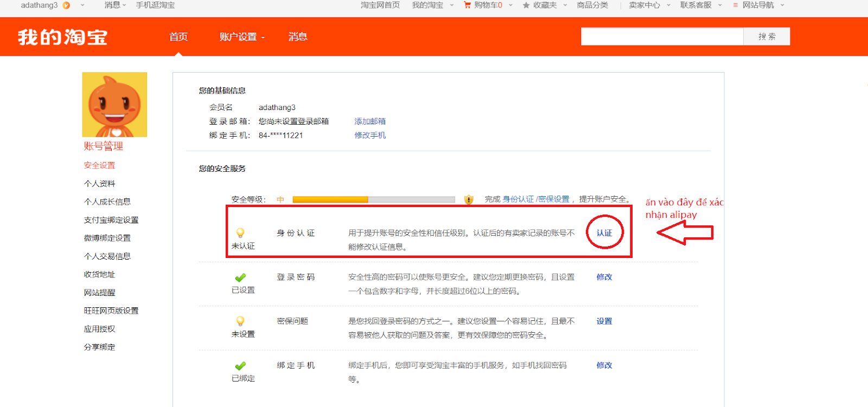Select 旺旺网页版设置 in the sidebar

tap(111, 311)
